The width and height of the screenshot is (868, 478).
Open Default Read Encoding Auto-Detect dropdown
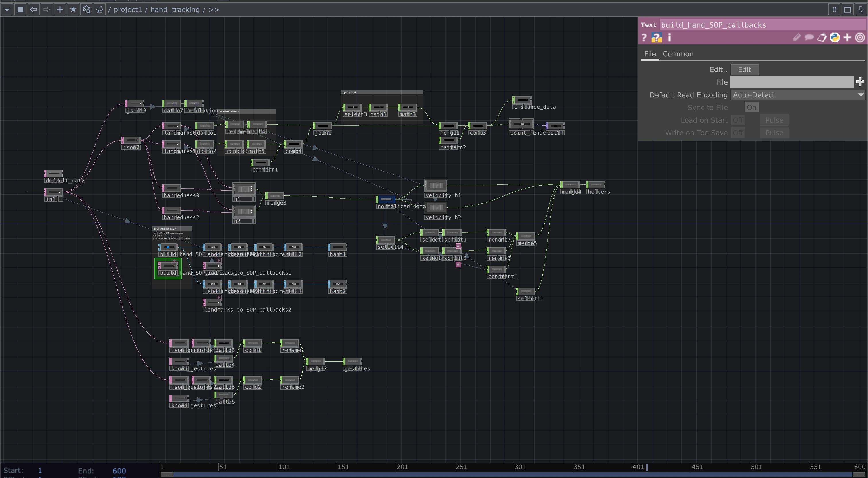click(x=798, y=95)
